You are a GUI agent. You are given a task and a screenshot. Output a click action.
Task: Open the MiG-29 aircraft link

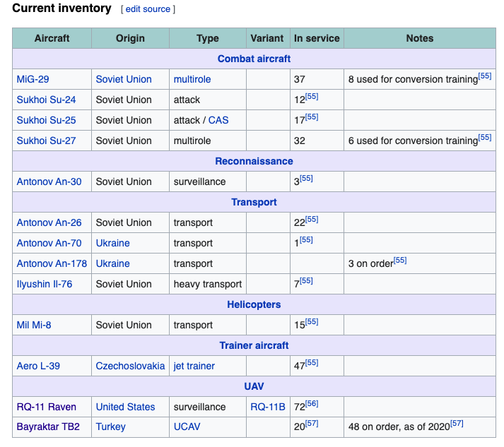pyautogui.click(x=33, y=79)
